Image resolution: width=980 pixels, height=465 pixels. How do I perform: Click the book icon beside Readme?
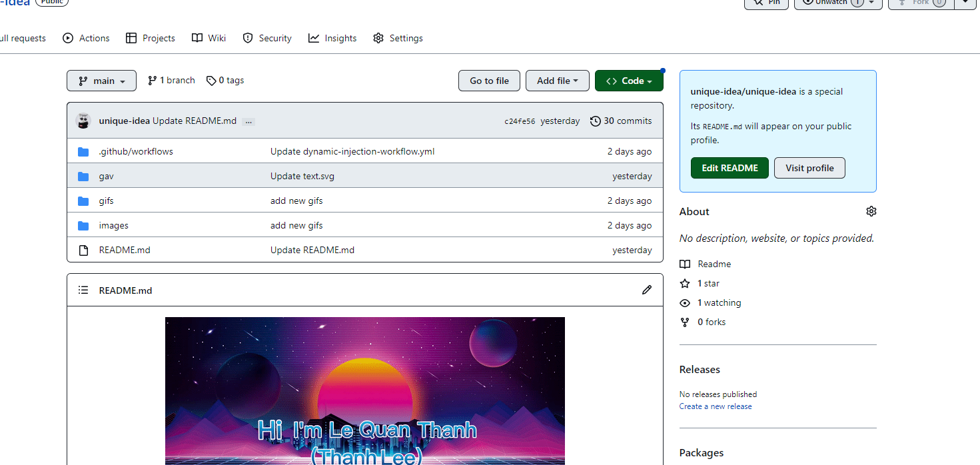685,264
